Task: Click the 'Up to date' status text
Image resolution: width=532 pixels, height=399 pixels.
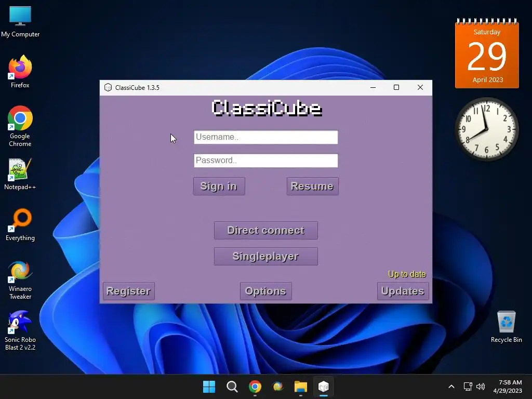Action: click(x=407, y=274)
